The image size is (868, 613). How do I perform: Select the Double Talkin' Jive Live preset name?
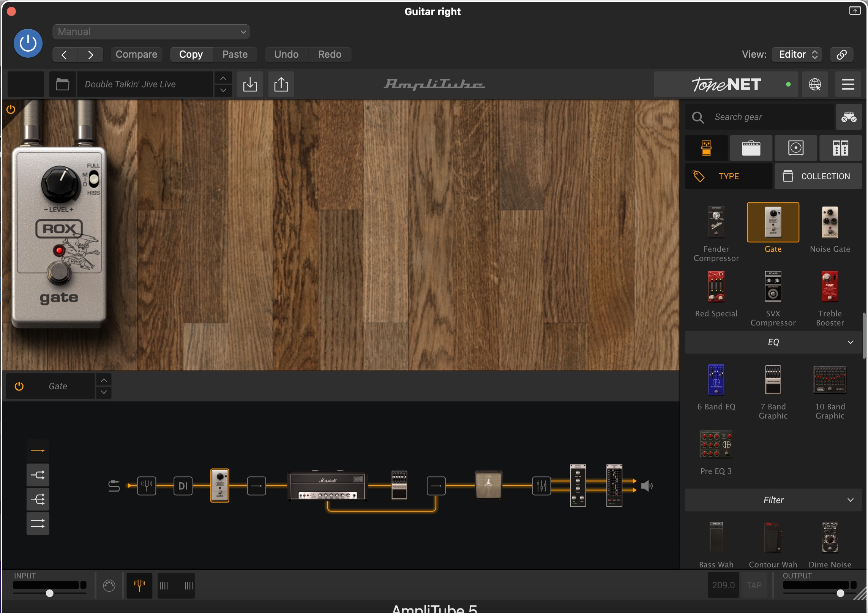click(145, 84)
